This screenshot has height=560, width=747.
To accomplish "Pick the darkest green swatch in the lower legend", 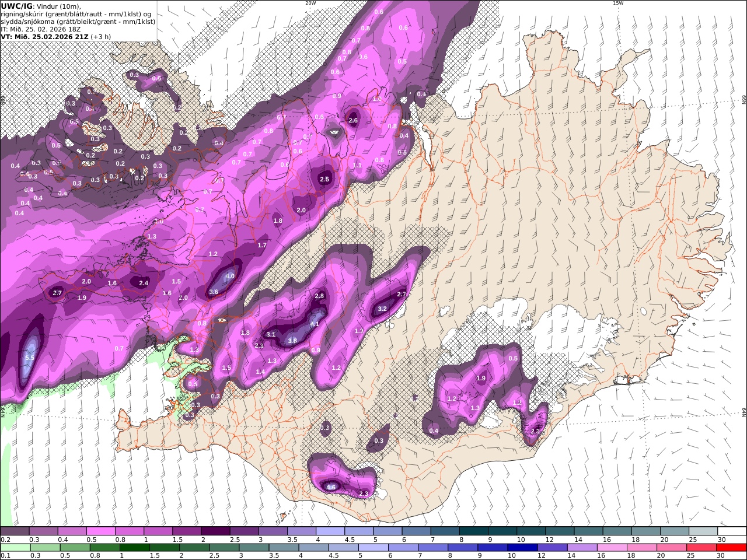I will [134, 547].
